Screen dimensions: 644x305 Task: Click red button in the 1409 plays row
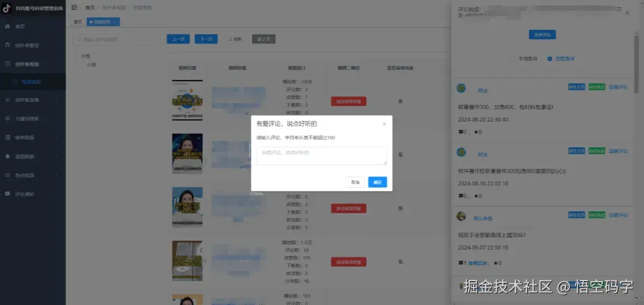(x=348, y=101)
